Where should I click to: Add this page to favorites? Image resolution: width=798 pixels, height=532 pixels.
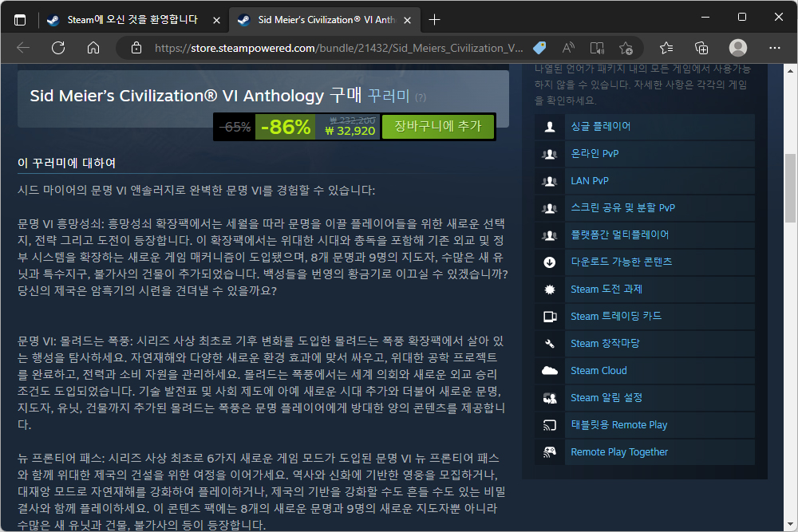tap(626, 48)
